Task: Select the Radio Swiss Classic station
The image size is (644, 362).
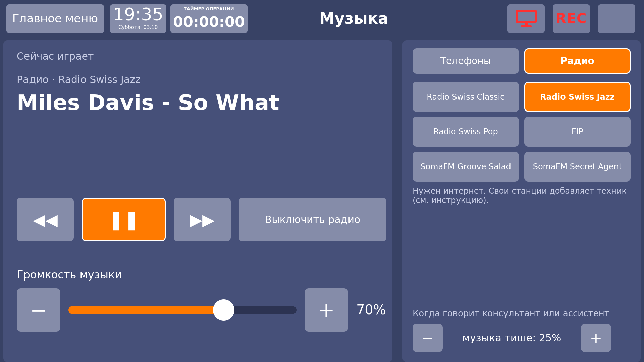Action: click(466, 97)
